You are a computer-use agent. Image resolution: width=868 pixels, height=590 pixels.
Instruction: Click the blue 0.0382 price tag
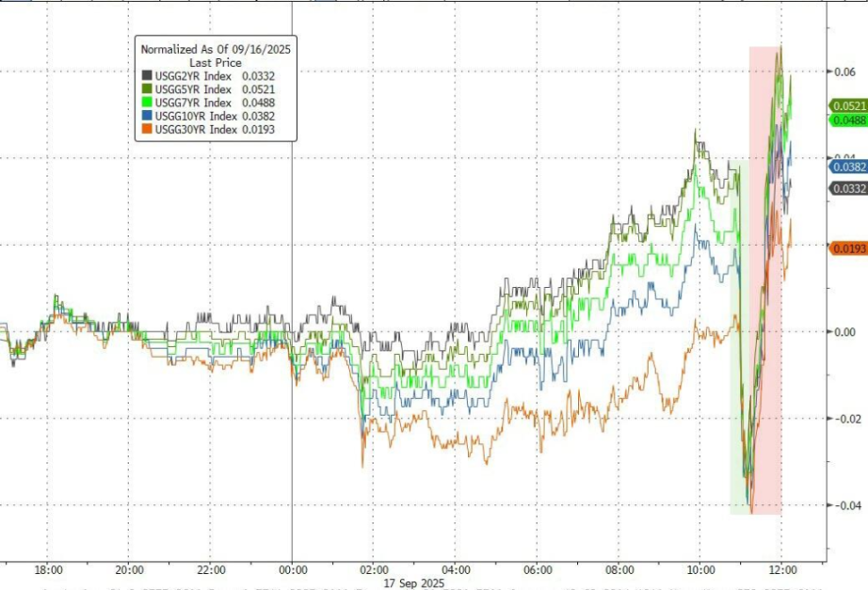[847, 166]
